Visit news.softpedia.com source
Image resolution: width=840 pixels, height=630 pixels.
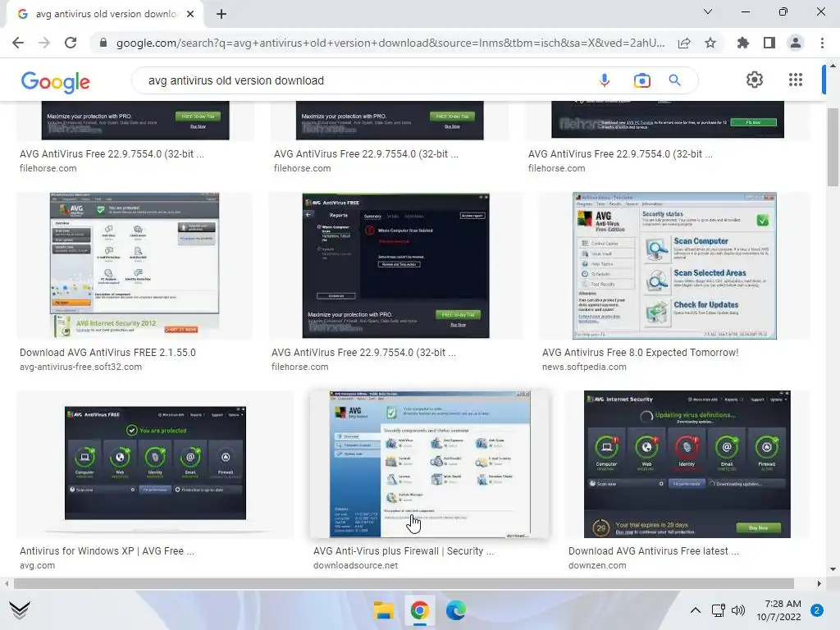[x=584, y=367]
